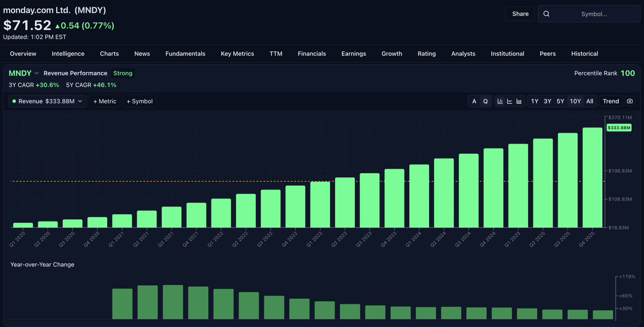Open the Financials tab

312,54
